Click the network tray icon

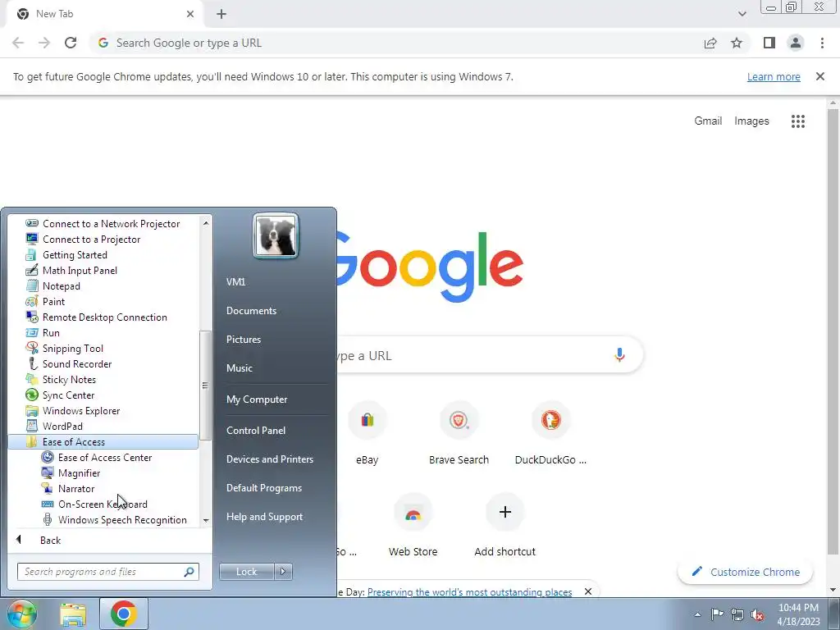(737, 614)
